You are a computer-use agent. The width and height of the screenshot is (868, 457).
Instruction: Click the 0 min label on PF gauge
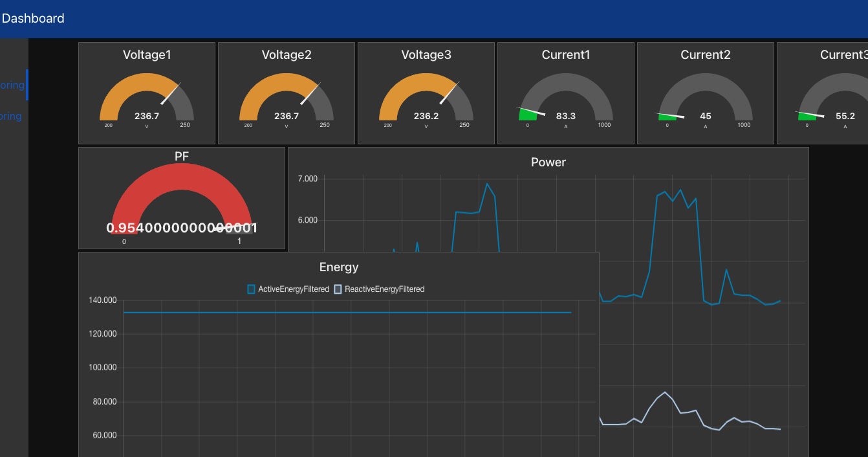pos(124,241)
